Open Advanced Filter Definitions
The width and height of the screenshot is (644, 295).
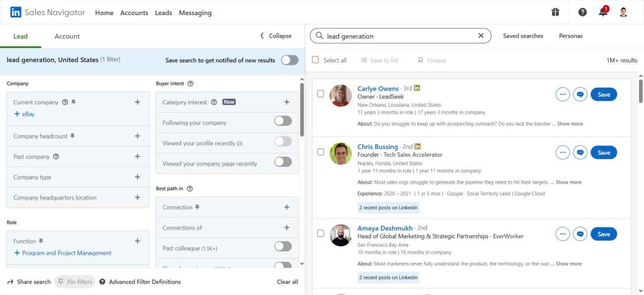coord(140,282)
